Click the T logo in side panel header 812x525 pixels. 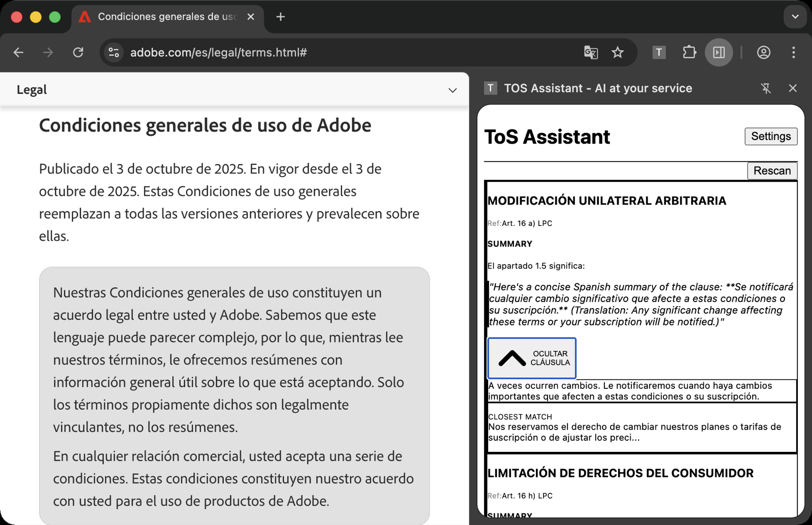490,88
